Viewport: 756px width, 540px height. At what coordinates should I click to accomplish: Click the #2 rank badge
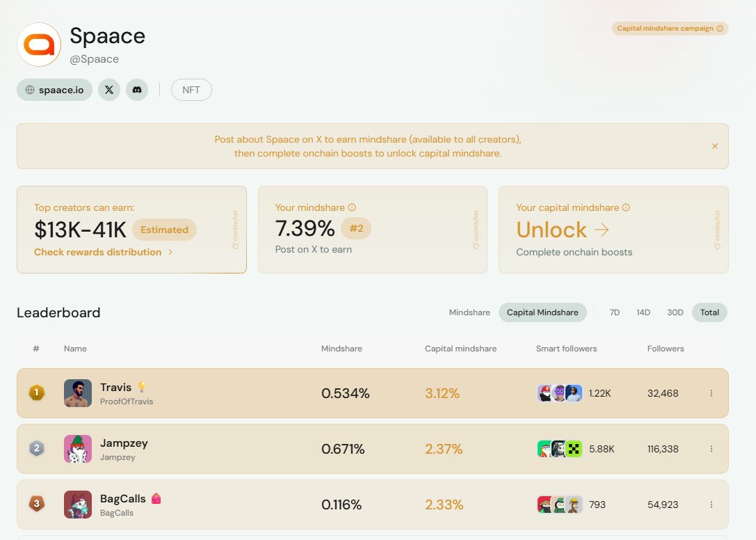356,228
